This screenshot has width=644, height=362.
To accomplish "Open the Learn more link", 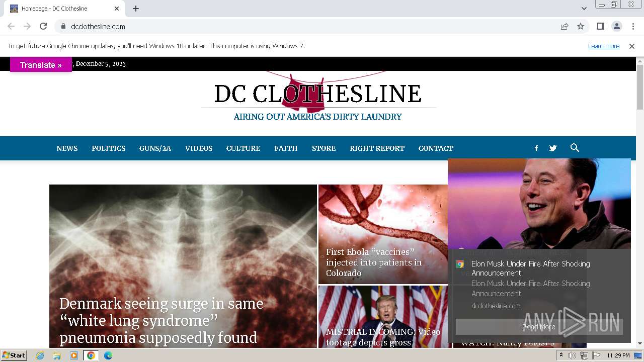I will (604, 46).
